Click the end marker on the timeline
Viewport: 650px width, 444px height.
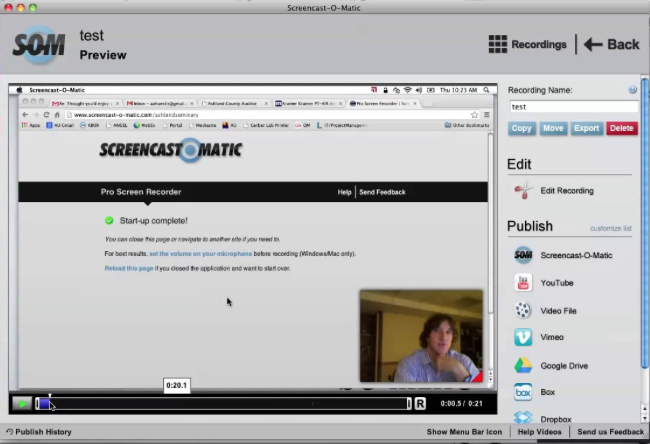click(x=409, y=403)
